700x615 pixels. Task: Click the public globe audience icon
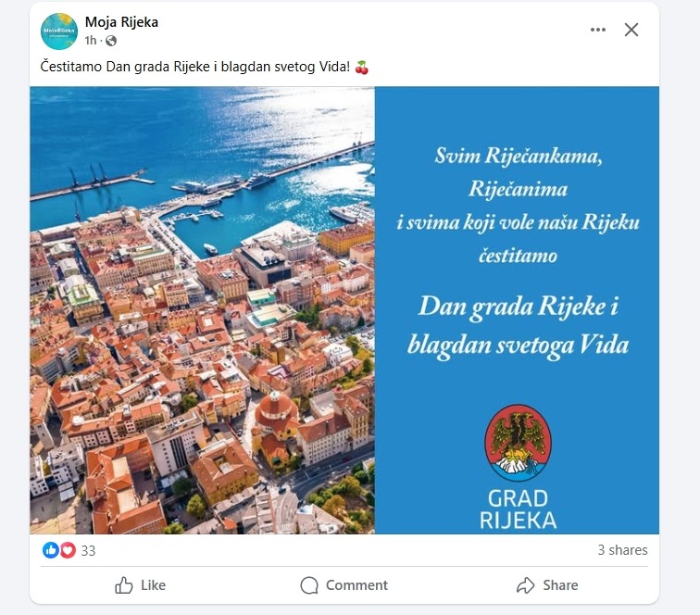[x=111, y=41]
